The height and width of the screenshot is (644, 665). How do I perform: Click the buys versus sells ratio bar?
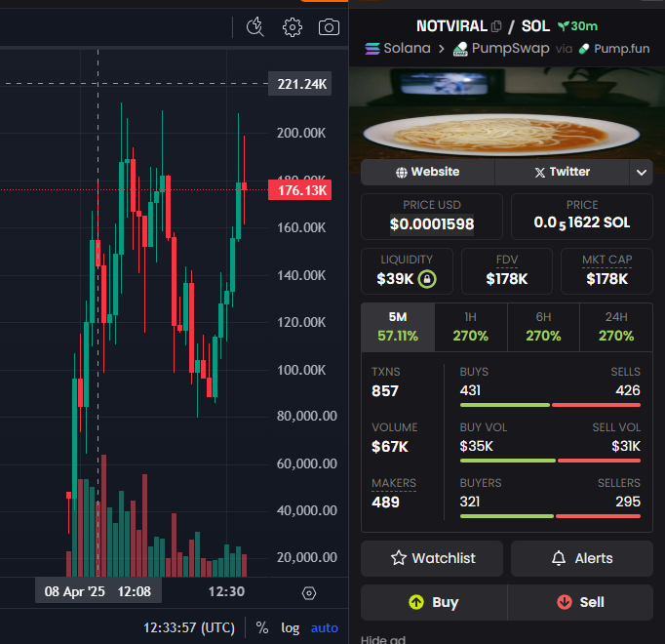[550, 405]
